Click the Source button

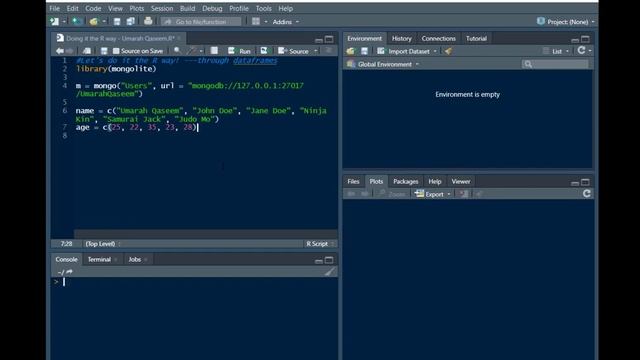point(294,51)
